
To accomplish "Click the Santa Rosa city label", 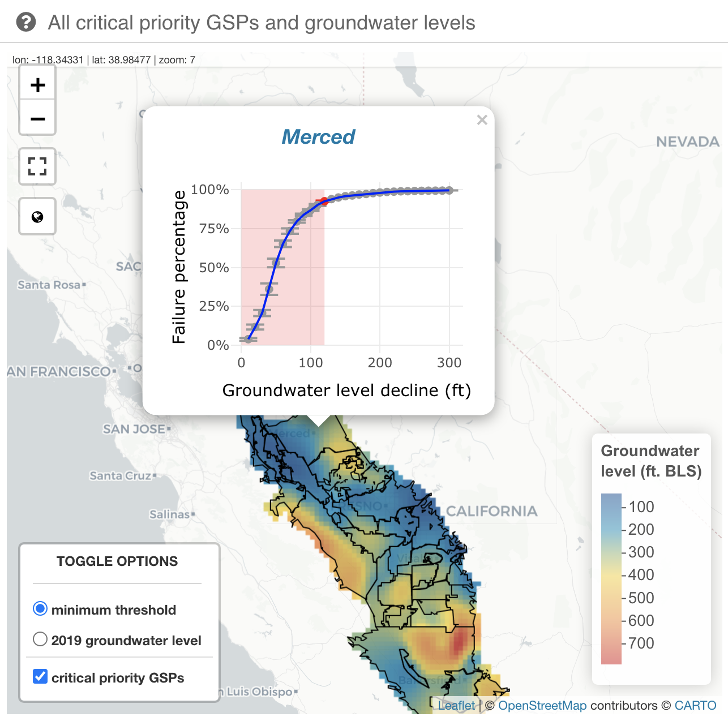I will coord(49,285).
